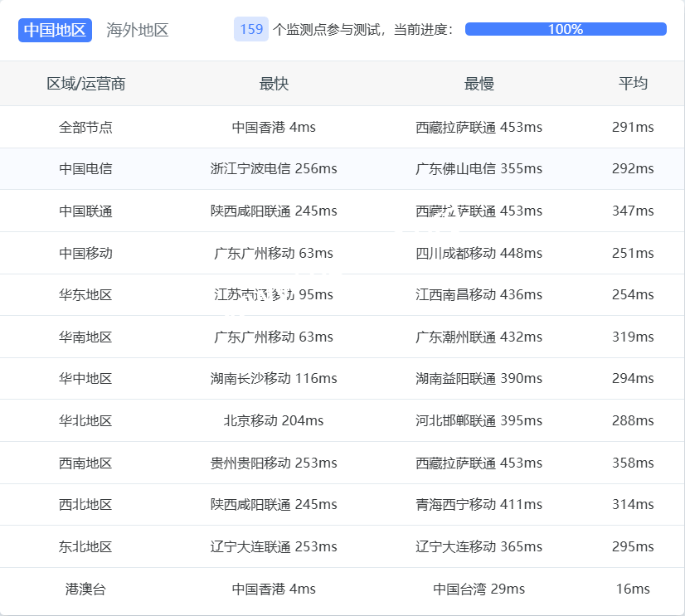
Task: Choose the 中国移动 row label
Action: (x=86, y=253)
